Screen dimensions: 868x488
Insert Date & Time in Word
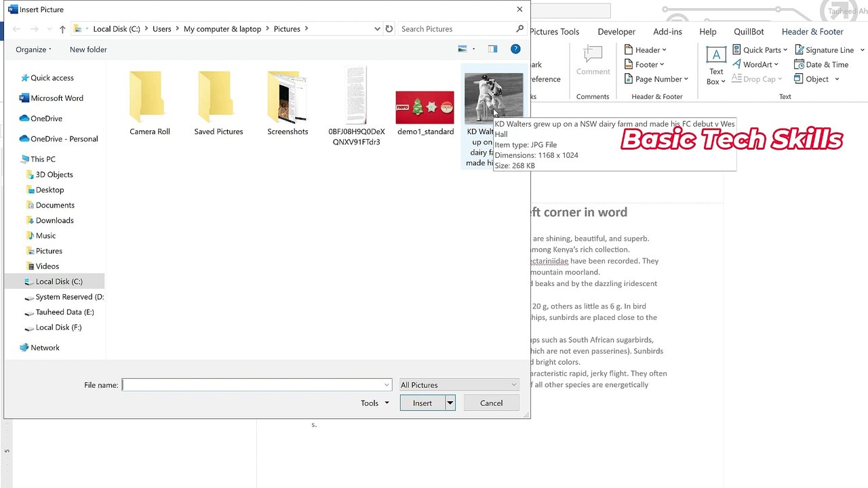(821, 64)
